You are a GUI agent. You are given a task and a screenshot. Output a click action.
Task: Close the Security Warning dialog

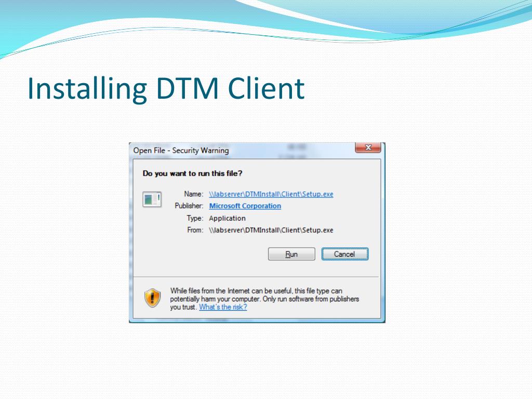click(x=368, y=148)
